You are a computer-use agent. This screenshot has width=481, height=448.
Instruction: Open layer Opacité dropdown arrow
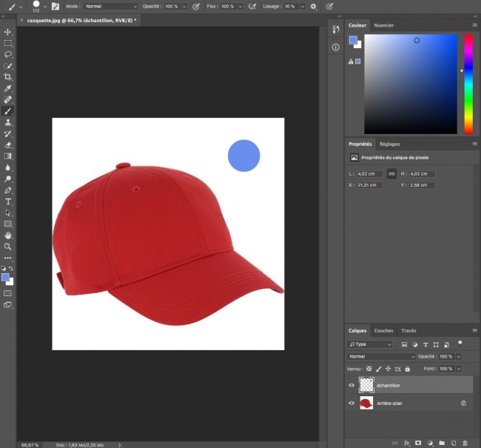459,356
